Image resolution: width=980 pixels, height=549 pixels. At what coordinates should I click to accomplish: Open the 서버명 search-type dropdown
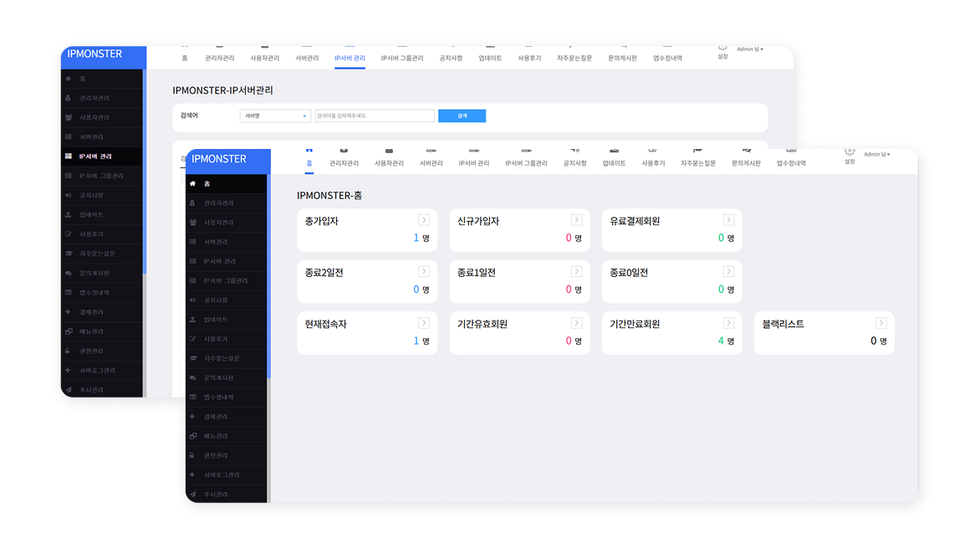(x=275, y=115)
